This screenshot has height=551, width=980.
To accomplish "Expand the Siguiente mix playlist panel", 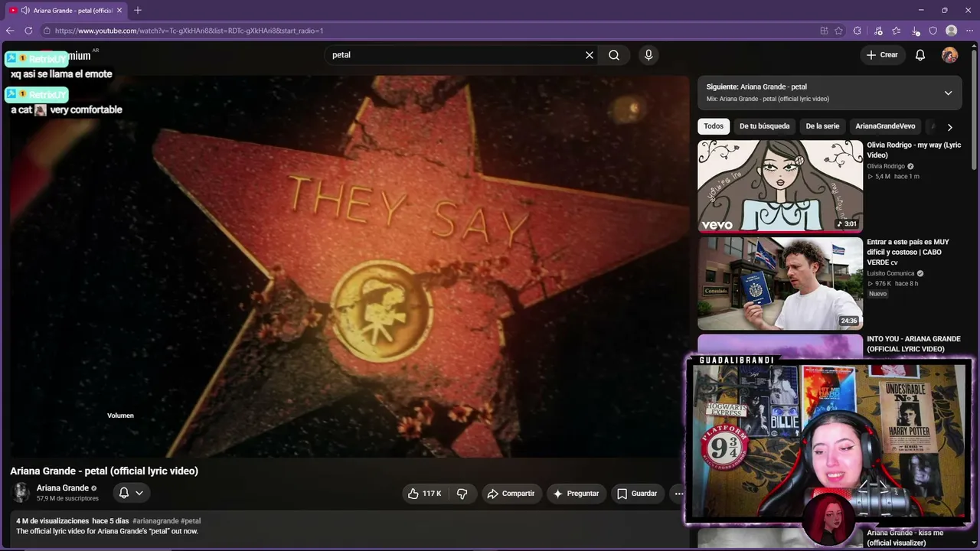I will tap(948, 93).
